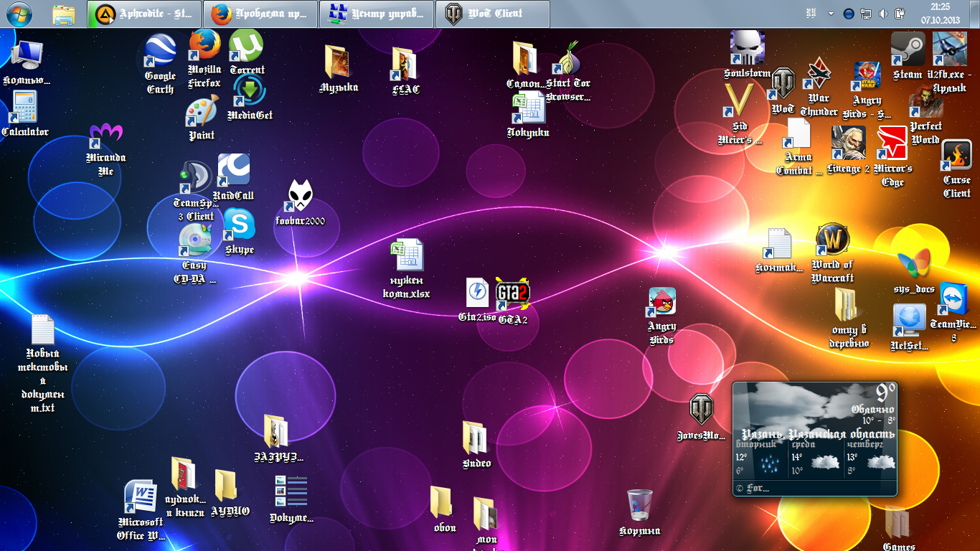Switch to Центр управ... taskbar window

pyautogui.click(x=377, y=14)
